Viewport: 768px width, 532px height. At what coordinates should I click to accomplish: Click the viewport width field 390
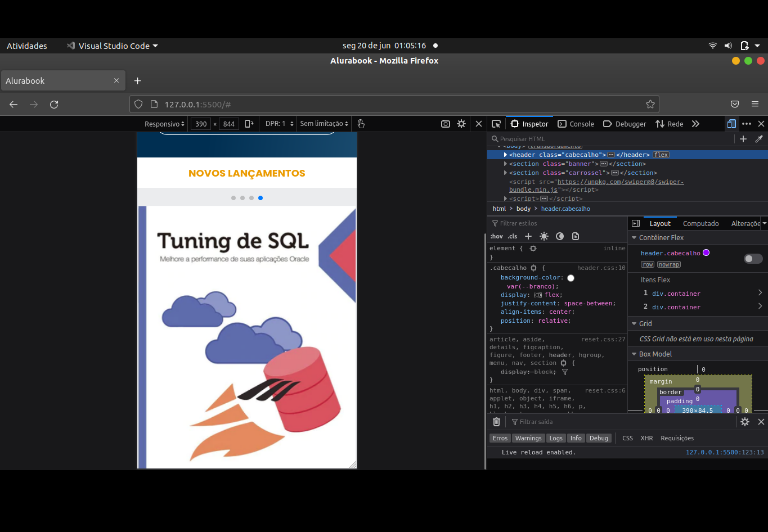pyautogui.click(x=201, y=124)
